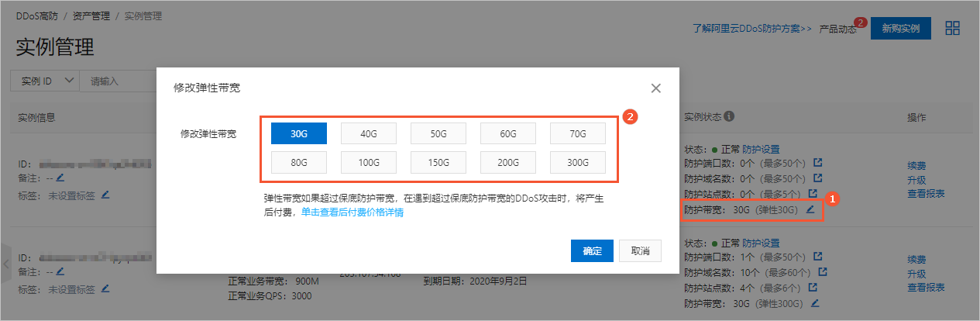Image resolution: width=980 pixels, height=321 pixels.
Task: Edit the 防护带宽 (弹性300G) pencil icon
Action: 815,302
